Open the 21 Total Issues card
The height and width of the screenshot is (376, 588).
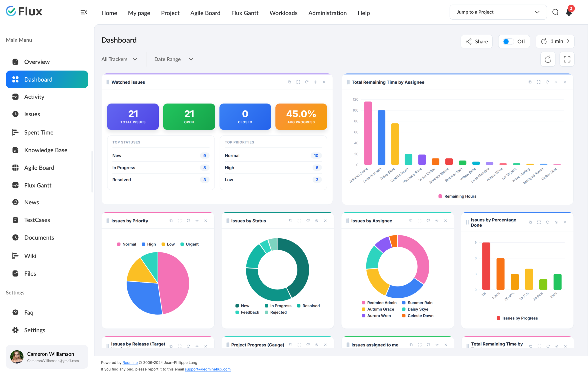click(133, 117)
